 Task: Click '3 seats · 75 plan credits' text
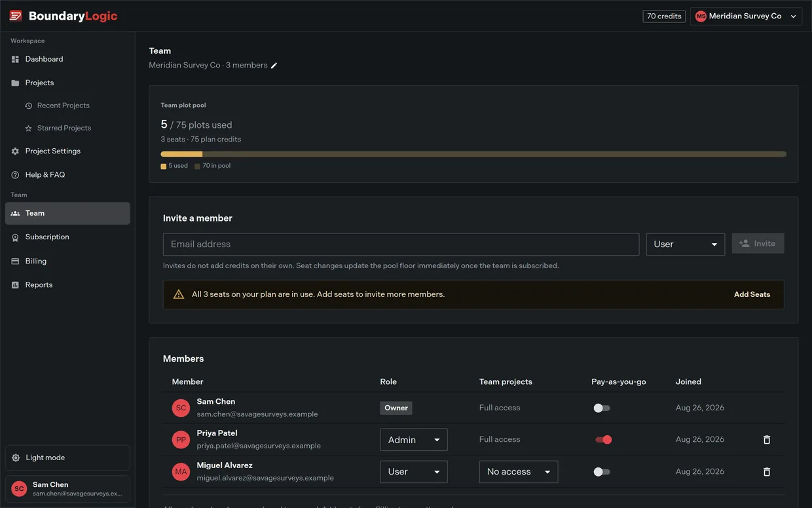[x=201, y=140]
